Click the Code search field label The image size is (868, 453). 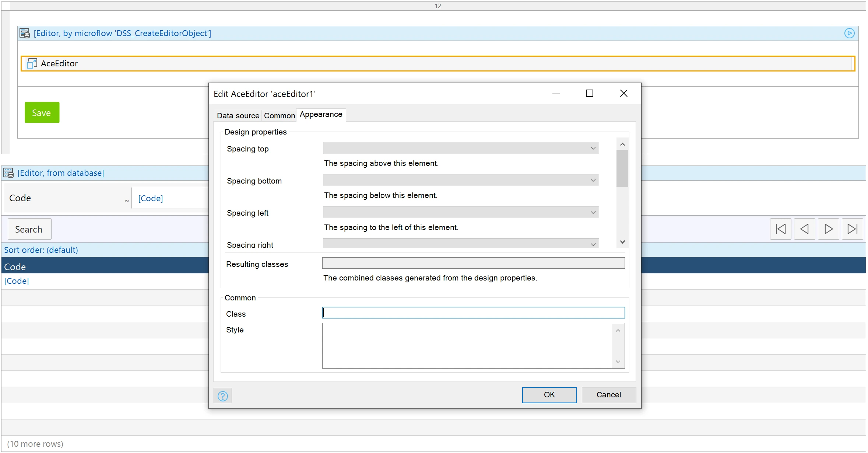click(20, 198)
